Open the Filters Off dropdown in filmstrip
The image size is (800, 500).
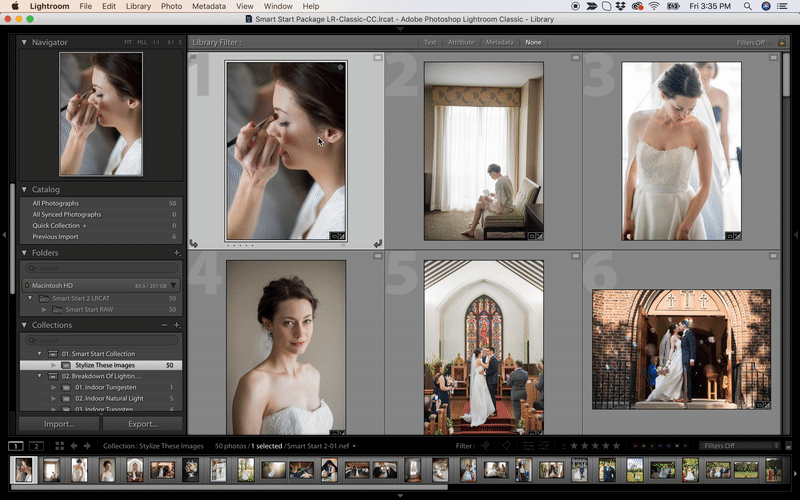[738, 446]
